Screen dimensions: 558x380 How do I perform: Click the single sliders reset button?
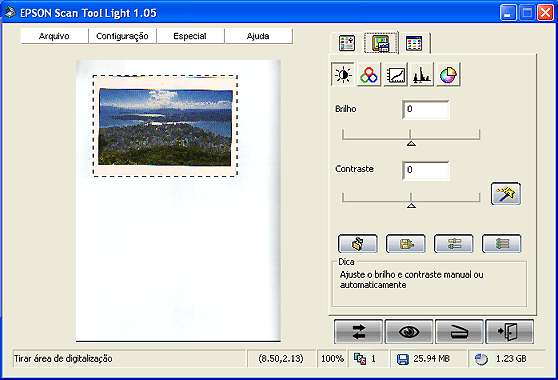(453, 244)
